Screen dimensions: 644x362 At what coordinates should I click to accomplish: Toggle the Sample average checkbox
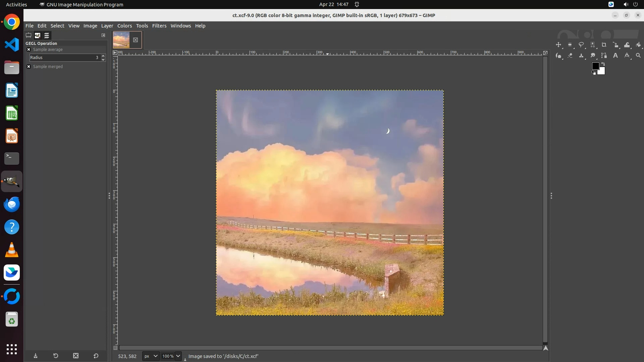29,50
